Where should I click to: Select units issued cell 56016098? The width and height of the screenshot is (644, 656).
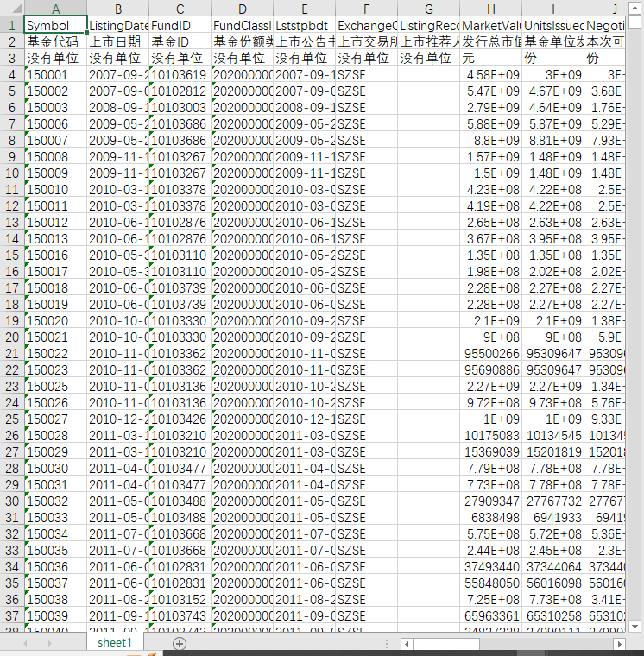click(x=552, y=583)
